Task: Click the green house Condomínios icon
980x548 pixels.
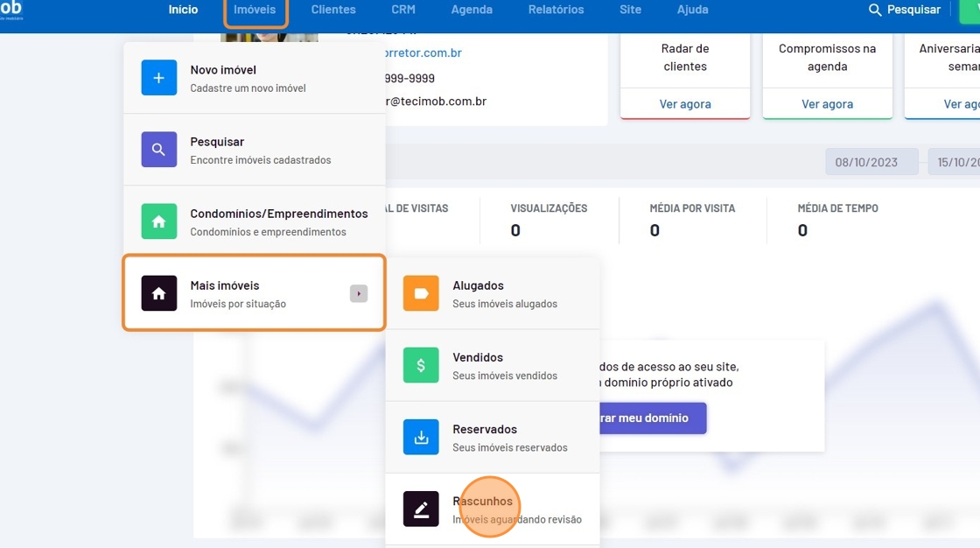Action: click(158, 221)
